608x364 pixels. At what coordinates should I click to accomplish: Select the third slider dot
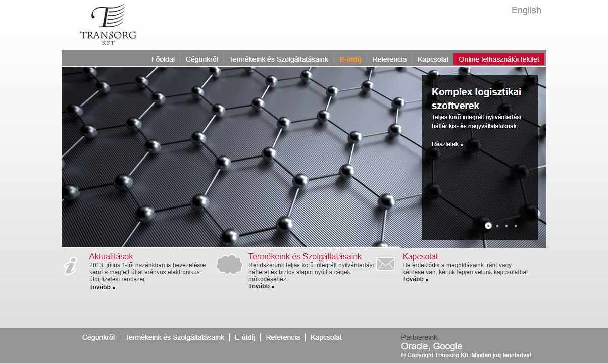coord(506,226)
